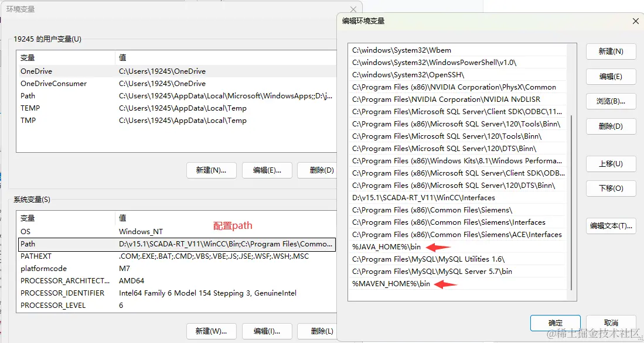644x343 pixels.
Task: Select the %MAVEN_HOME%\bin entry
Action: click(x=457, y=284)
